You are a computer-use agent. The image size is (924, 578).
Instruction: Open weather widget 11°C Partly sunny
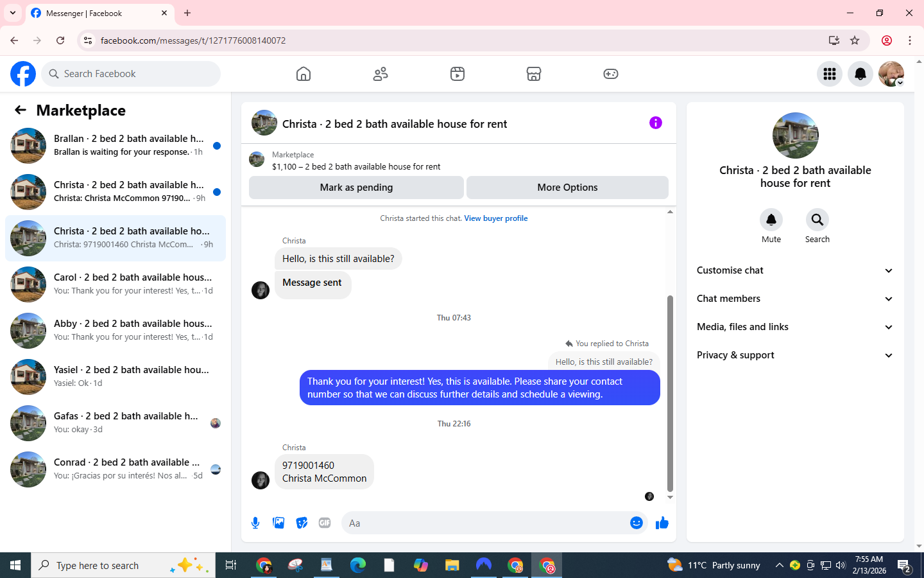714,565
